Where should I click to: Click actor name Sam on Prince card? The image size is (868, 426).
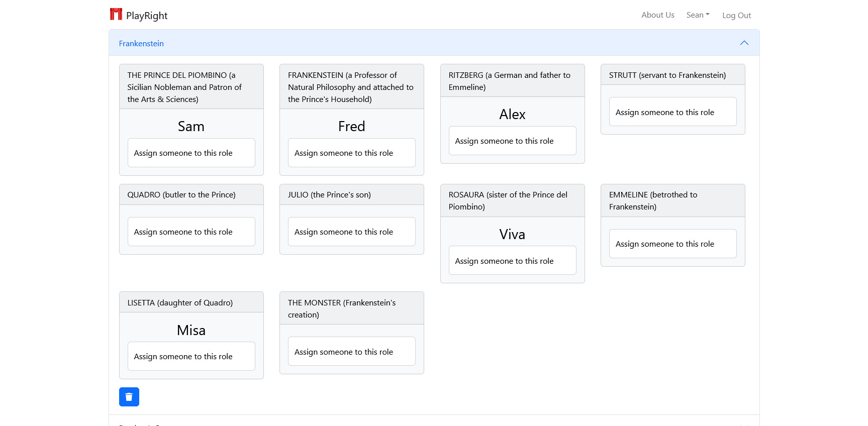pyautogui.click(x=191, y=126)
